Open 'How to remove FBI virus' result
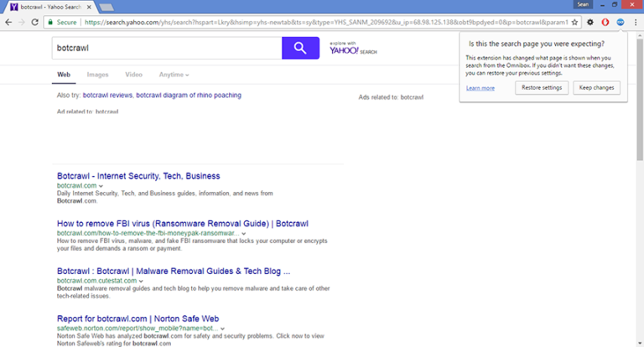 point(182,224)
